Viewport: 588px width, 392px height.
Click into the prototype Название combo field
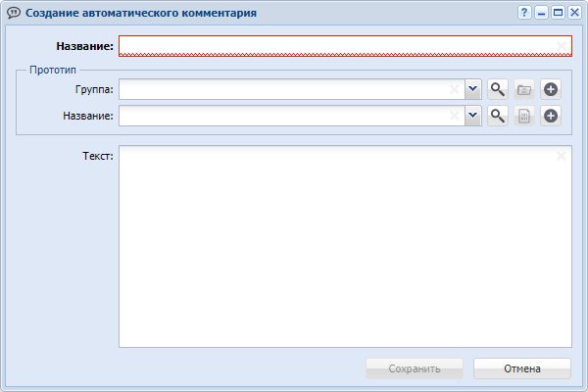[x=282, y=117]
